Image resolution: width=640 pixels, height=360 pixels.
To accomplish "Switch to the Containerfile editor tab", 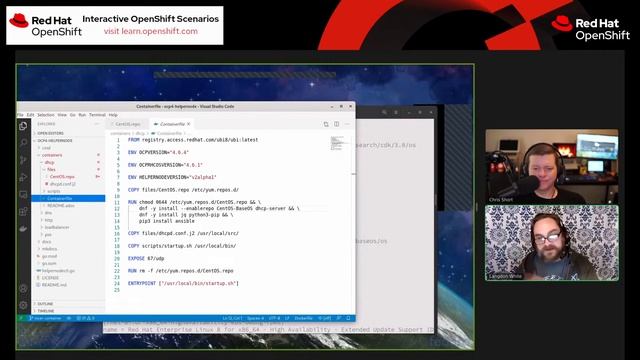I will click(x=172, y=124).
